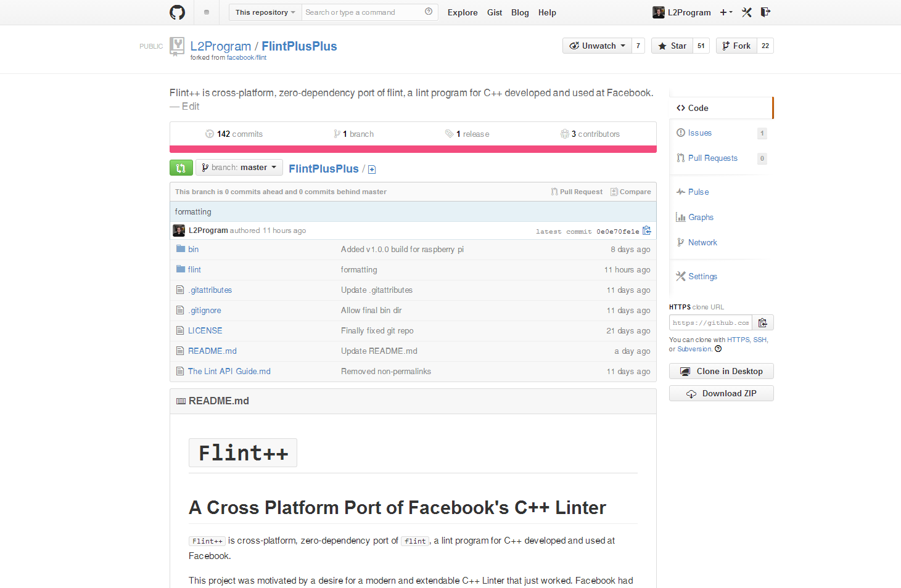Image resolution: width=901 pixels, height=588 pixels.
Task: Edit the repository description
Action: point(191,107)
